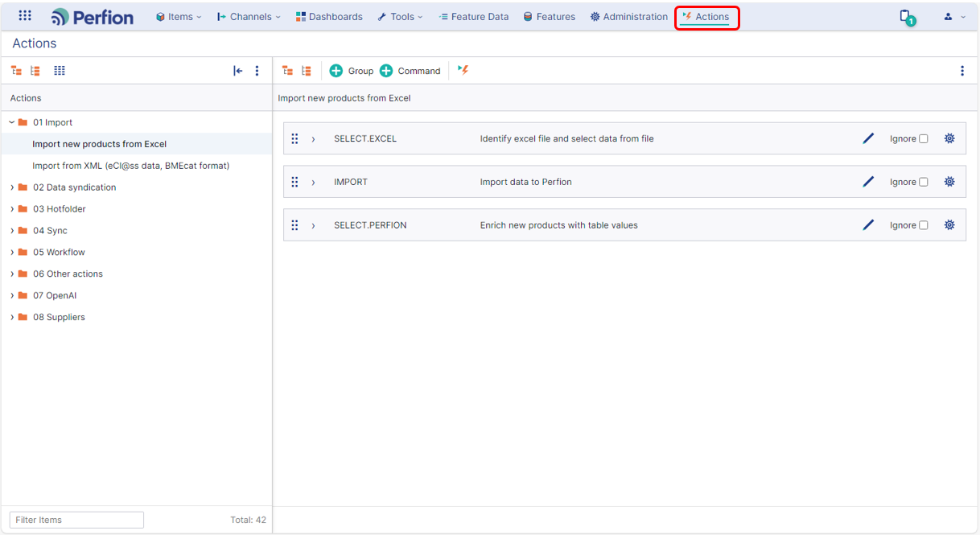This screenshot has height=535, width=980.
Task: Expand all commands in right panel toolbar
Action: 307,71
